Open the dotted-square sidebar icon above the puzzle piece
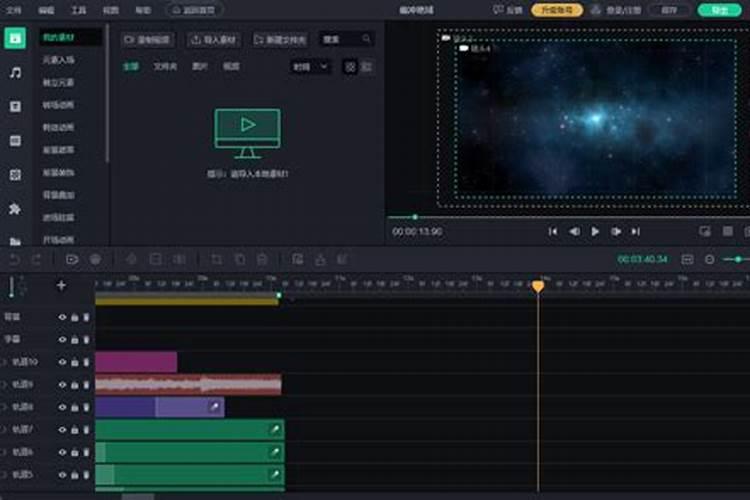750x500 pixels. [15, 175]
